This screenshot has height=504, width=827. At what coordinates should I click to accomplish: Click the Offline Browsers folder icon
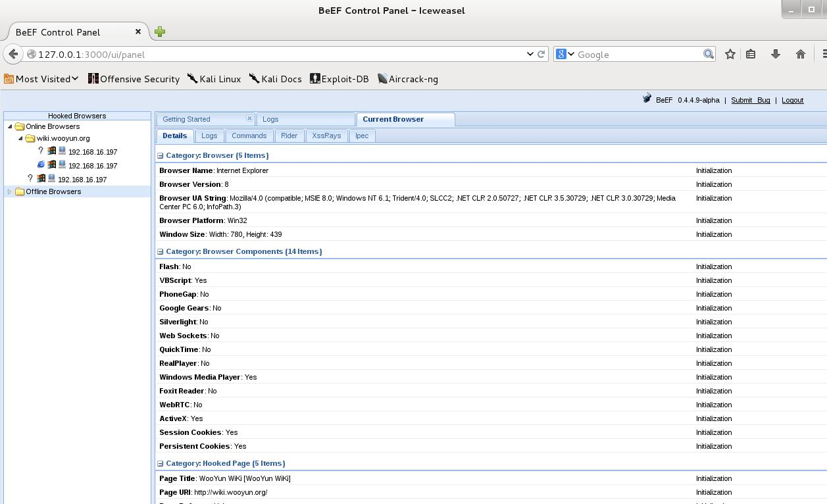click(x=20, y=191)
